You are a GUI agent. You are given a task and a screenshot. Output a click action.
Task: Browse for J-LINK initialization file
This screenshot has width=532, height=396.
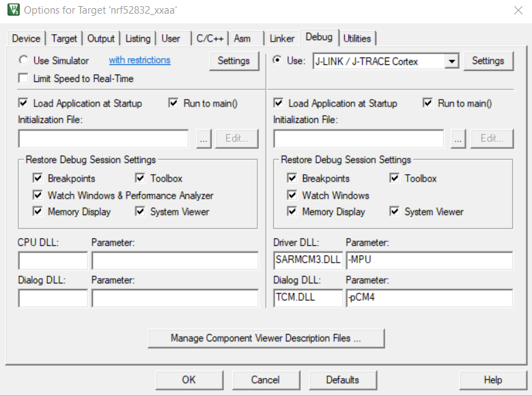[x=458, y=139]
